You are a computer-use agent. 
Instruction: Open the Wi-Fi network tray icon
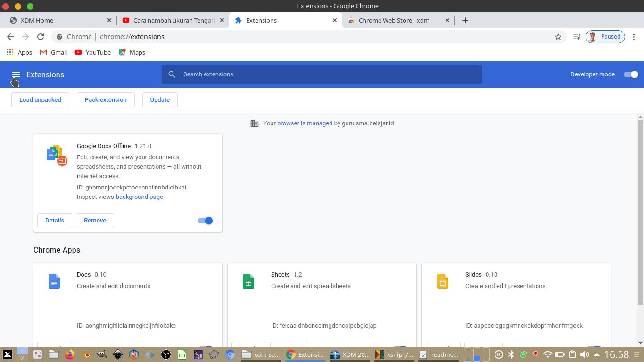547,354
